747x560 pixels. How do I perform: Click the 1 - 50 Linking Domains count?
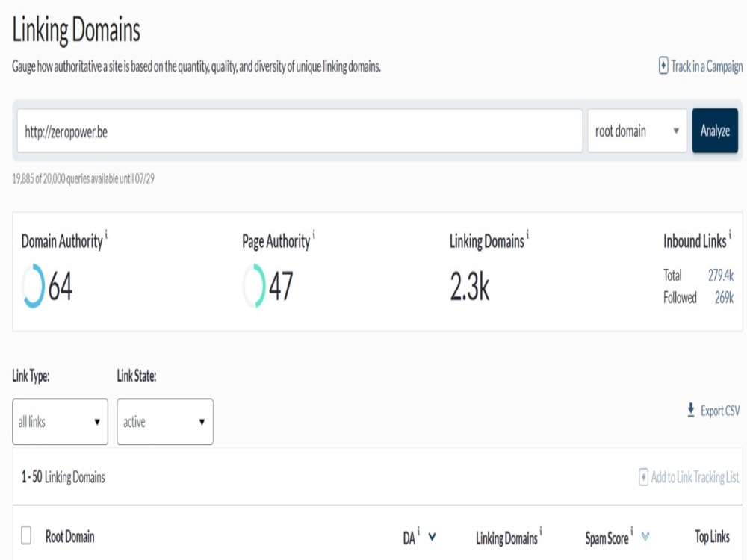coord(63,476)
